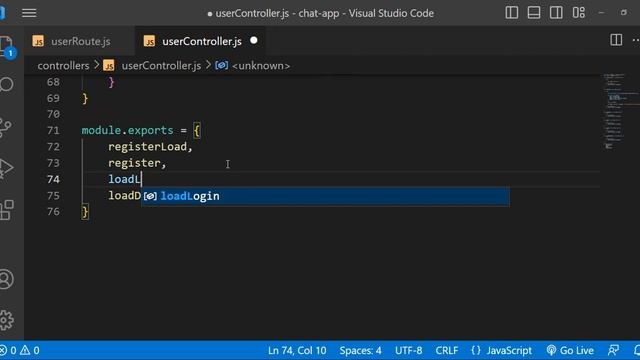
Task: Toggle the secondary side bar layout
Action: [x=556, y=13]
